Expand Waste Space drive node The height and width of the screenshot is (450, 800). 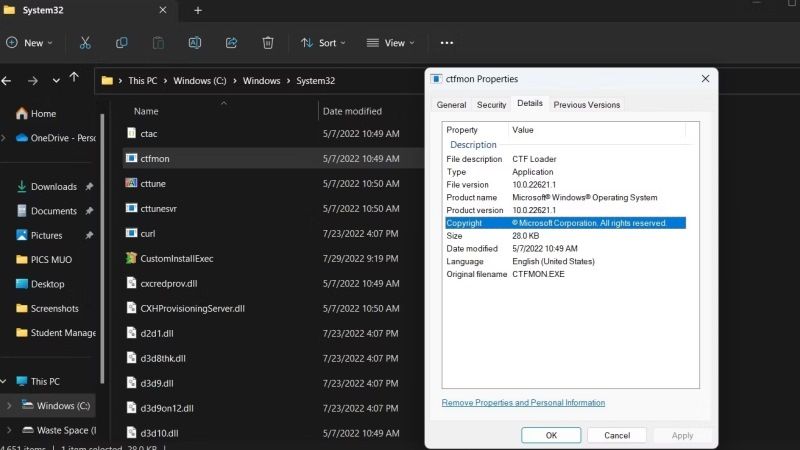9,430
